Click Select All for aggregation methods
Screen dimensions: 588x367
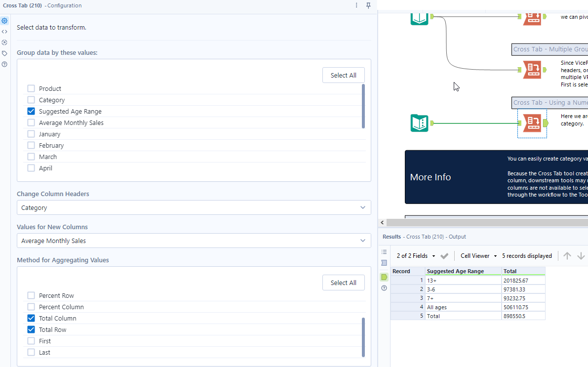[343, 283]
